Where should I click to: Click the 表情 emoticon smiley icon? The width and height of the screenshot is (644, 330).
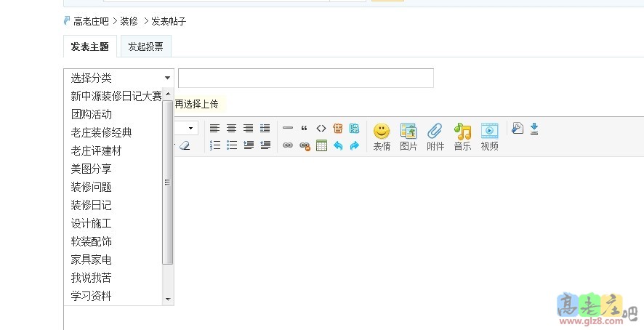[x=382, y=131]
